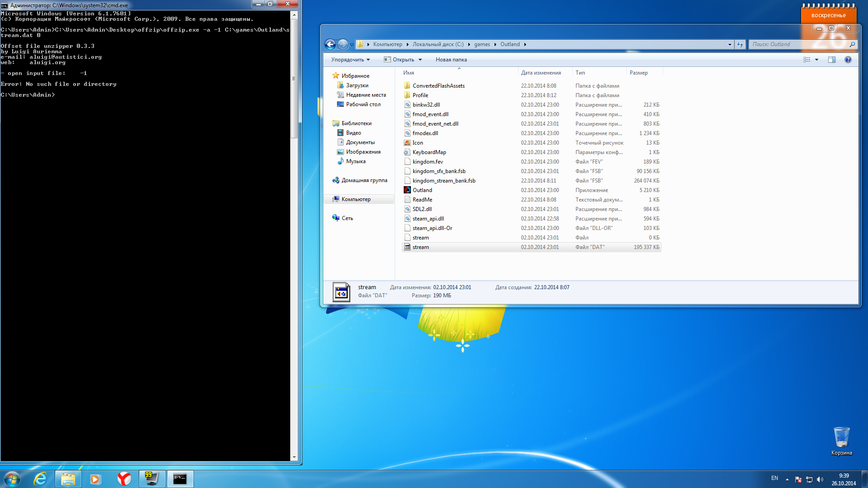Click the refresh button beside address bar
This screenshot has height=488, width=868.
point(740,44)
